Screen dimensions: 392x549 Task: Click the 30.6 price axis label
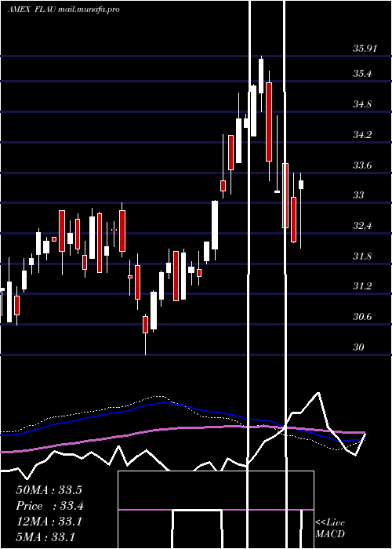point(362,317)
